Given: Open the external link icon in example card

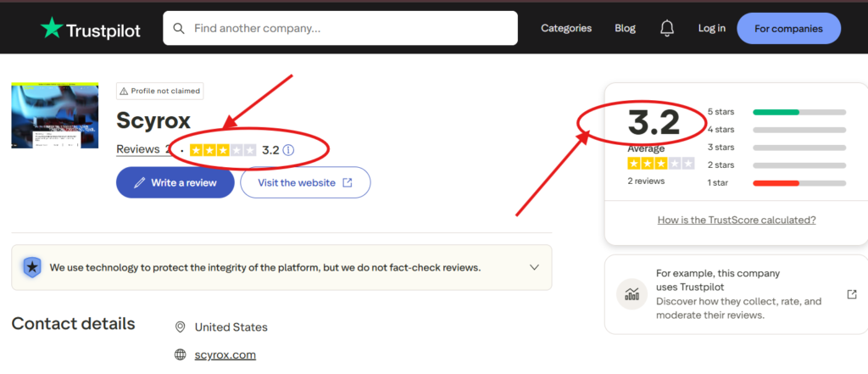Looking at the screenshot, I should pos(852,294).
